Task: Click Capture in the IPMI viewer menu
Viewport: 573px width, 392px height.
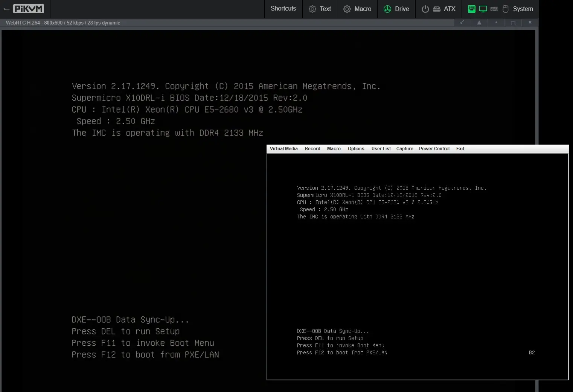Action: (405, 149)
